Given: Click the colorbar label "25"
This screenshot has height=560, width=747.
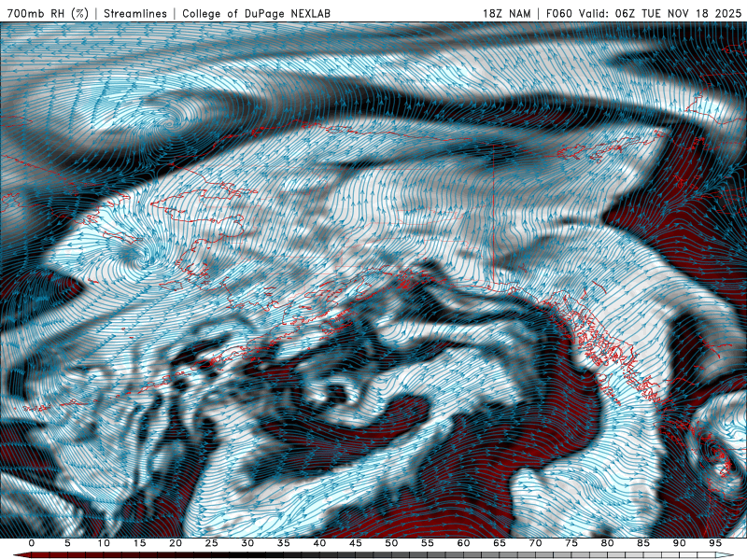Looking at the screenshot, I should tap(212, 543).
